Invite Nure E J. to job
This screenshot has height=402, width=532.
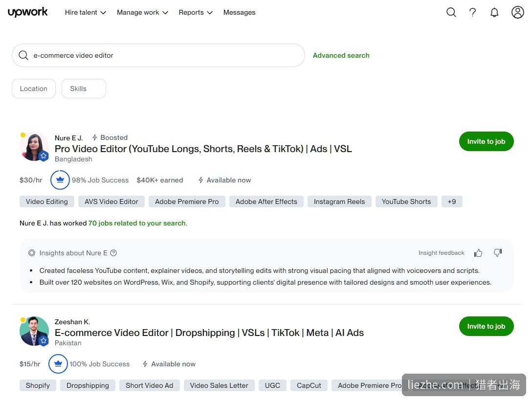486,141
